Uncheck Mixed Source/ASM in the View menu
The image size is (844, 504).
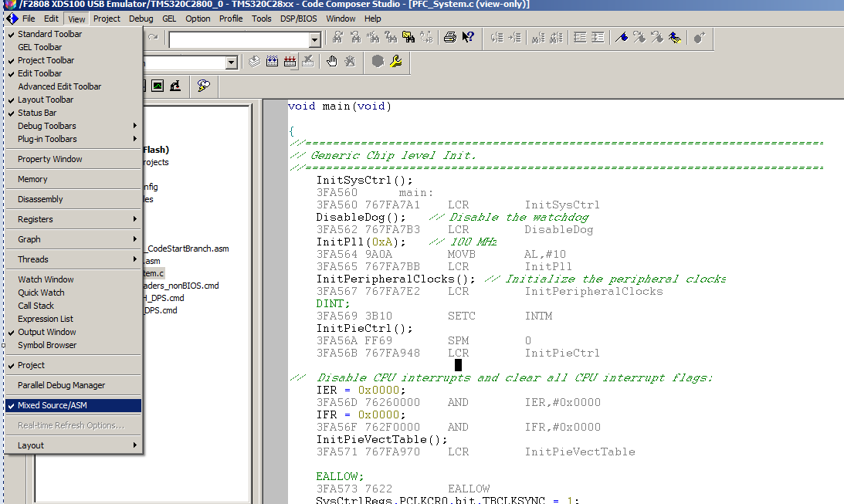[53, 405]
